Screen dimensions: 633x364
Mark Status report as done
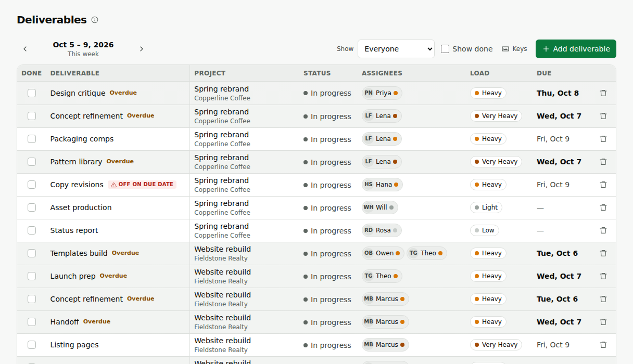point(32,230)
